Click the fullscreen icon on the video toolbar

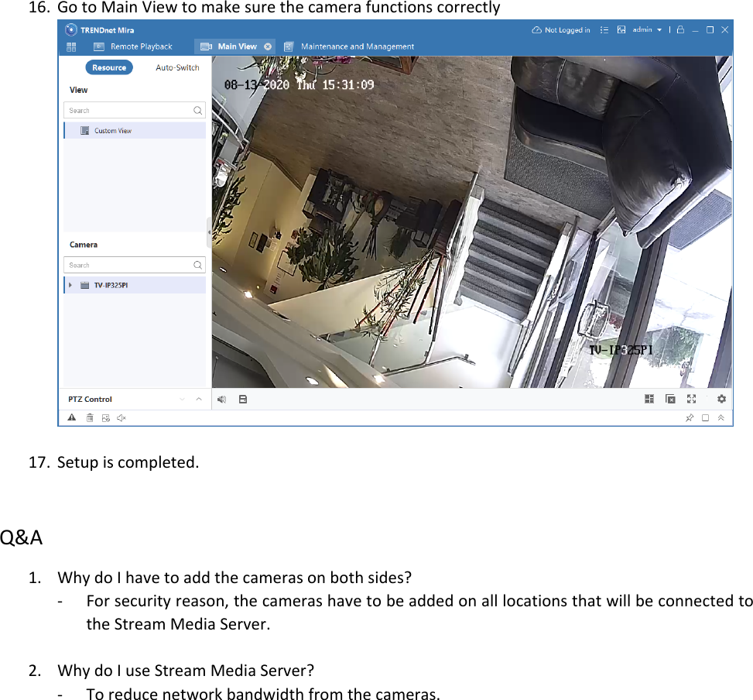pyautogui.click(x=691, y=399)
